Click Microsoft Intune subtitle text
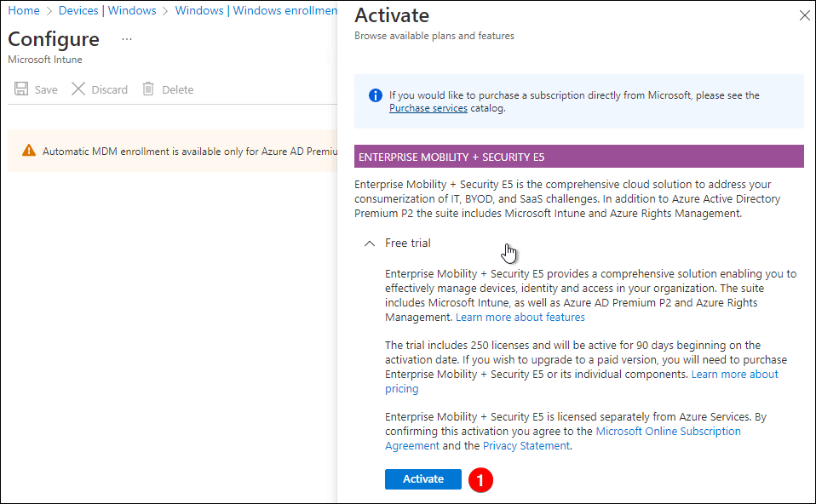The width and height of the screenshot is (816, 504). coord(45,60)
